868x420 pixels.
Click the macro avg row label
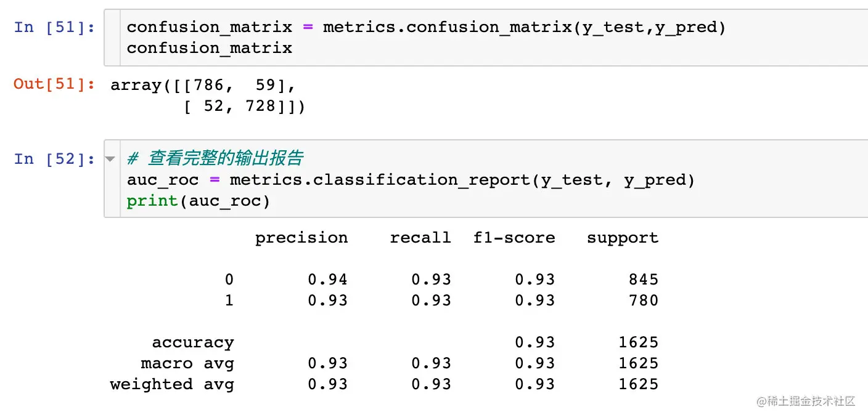(187, 363)
